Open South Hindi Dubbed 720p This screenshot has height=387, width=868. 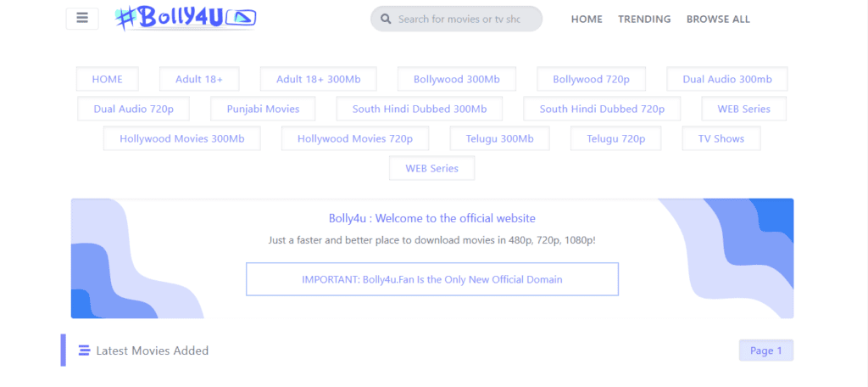pyautogui.click(x=603, y=109)
